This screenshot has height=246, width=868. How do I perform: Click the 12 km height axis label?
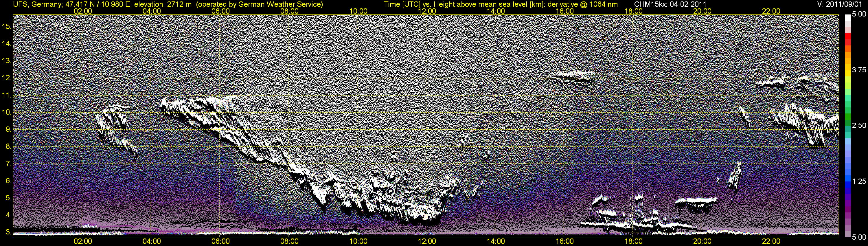tap(6, 78)
